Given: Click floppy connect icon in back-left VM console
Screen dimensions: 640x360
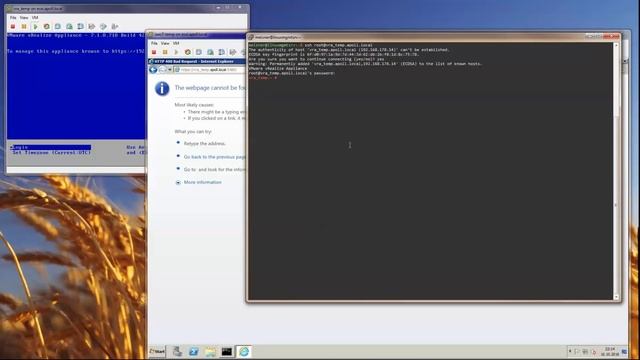Looking at the screenshot, I should tap(92, 27).
